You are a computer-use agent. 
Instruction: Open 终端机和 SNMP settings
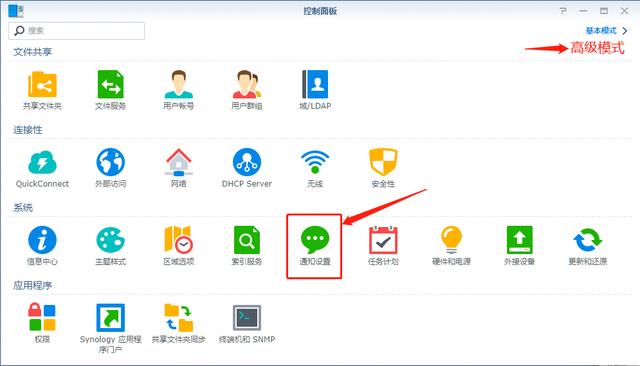pos(247,317)
